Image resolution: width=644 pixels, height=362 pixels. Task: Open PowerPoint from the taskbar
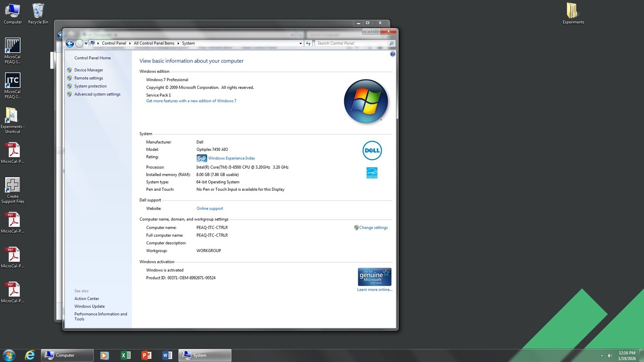coord(146,355)
